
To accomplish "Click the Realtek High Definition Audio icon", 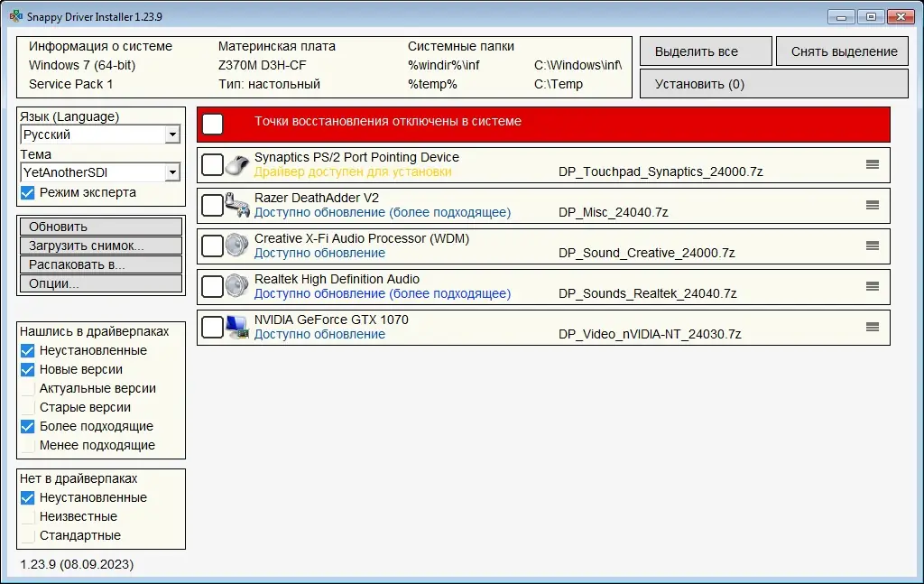I will (236, 286).
